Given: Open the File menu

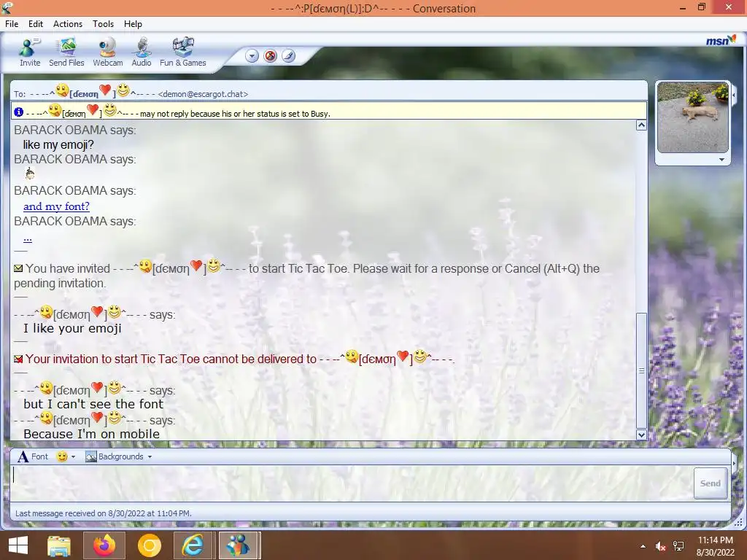Looking at the screenshot, I should (12, 24).
